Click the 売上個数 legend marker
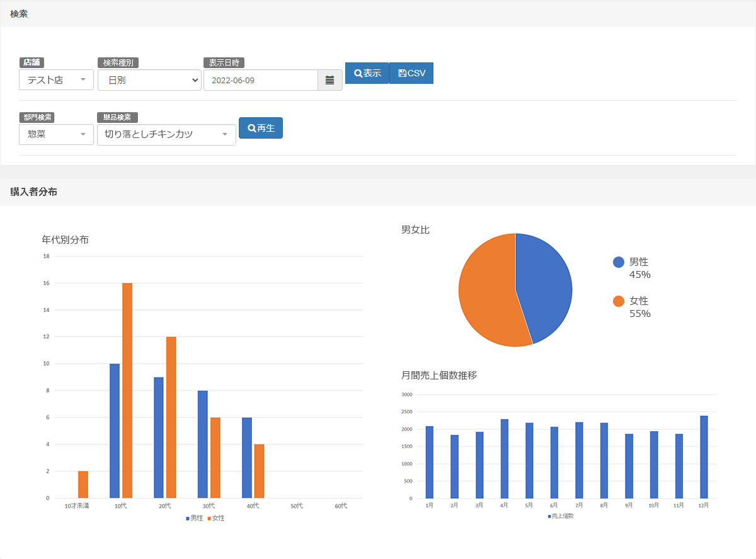756x559 pixels. pos(550,516)
